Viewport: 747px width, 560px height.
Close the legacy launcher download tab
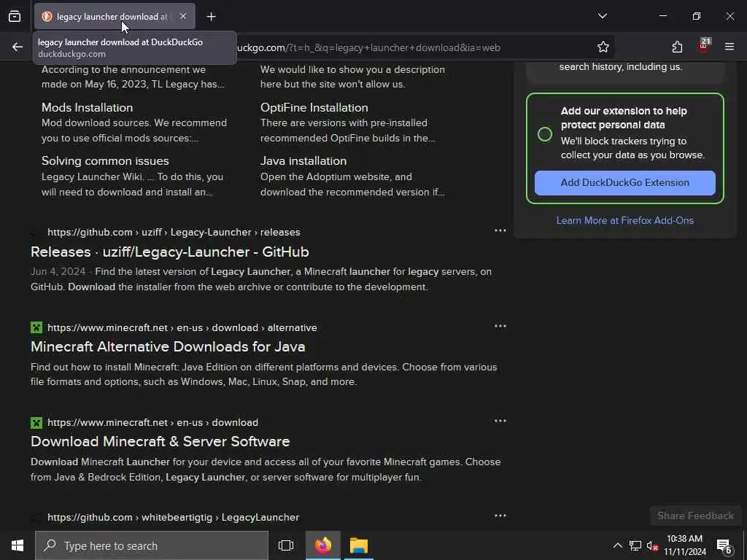(183, 16)
